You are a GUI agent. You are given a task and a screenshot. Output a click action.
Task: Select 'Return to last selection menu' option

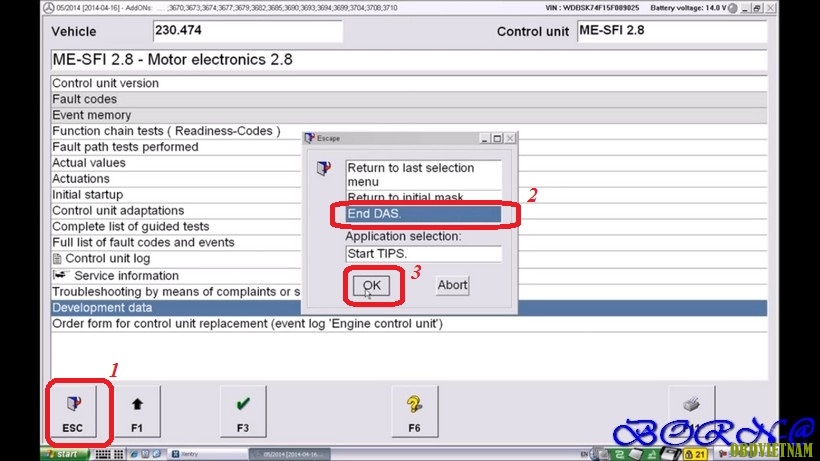423,175
